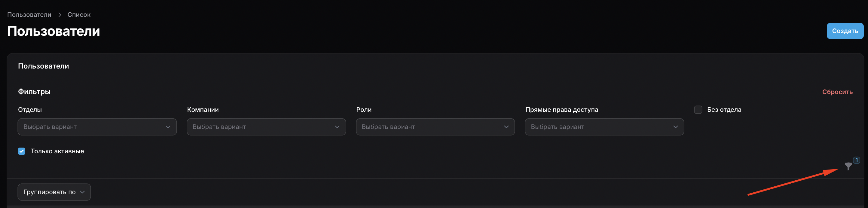Go to Пользователи breadcrumb
Screen dimensions: 868x208
click(29, 15)
